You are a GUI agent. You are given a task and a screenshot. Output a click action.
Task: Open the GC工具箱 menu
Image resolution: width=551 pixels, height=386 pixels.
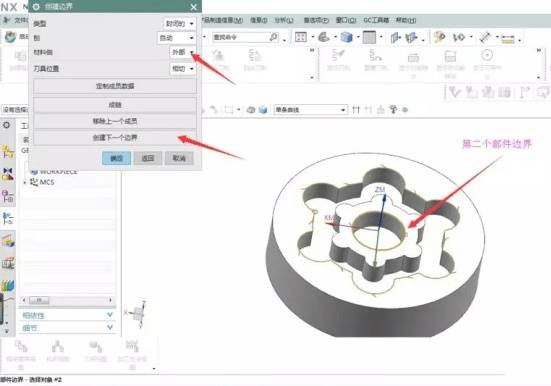click(x=376, y=20)
